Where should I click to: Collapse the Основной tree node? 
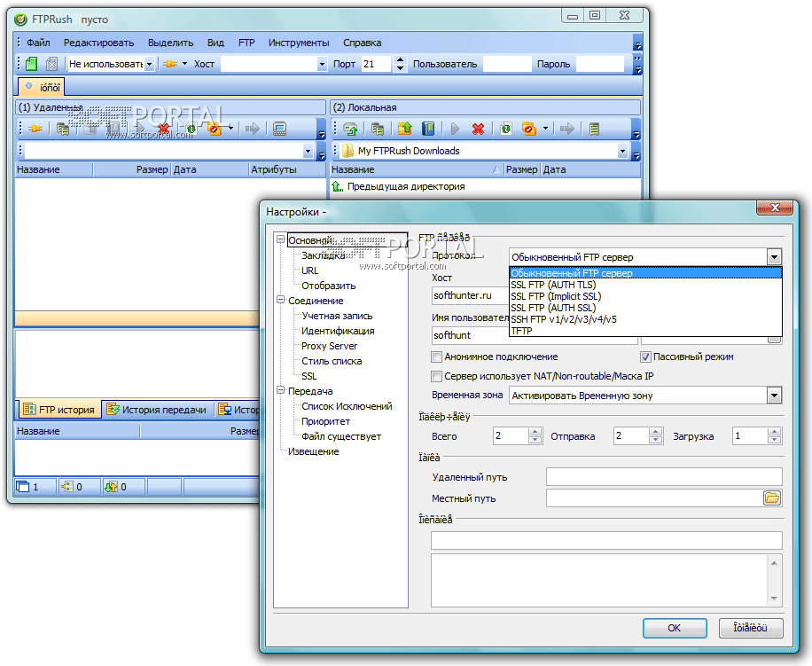pos(281,239)
